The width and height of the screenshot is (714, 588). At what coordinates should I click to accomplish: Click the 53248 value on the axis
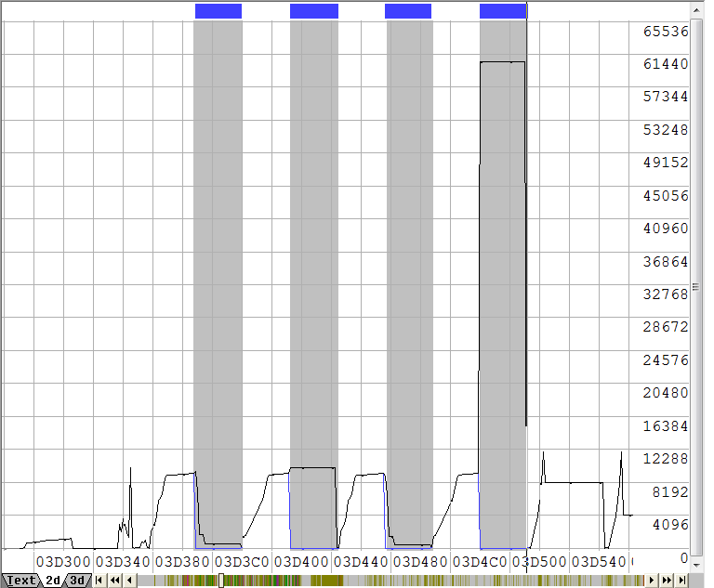666,130
